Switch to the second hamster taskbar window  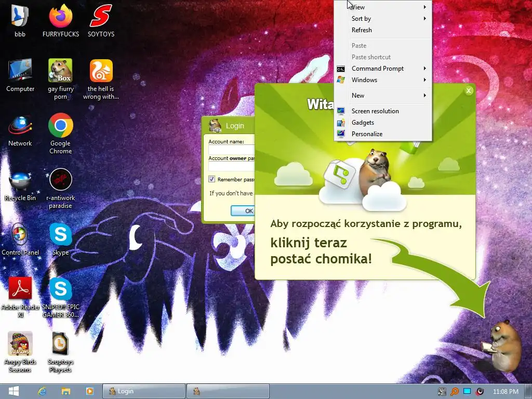point(228,391)
